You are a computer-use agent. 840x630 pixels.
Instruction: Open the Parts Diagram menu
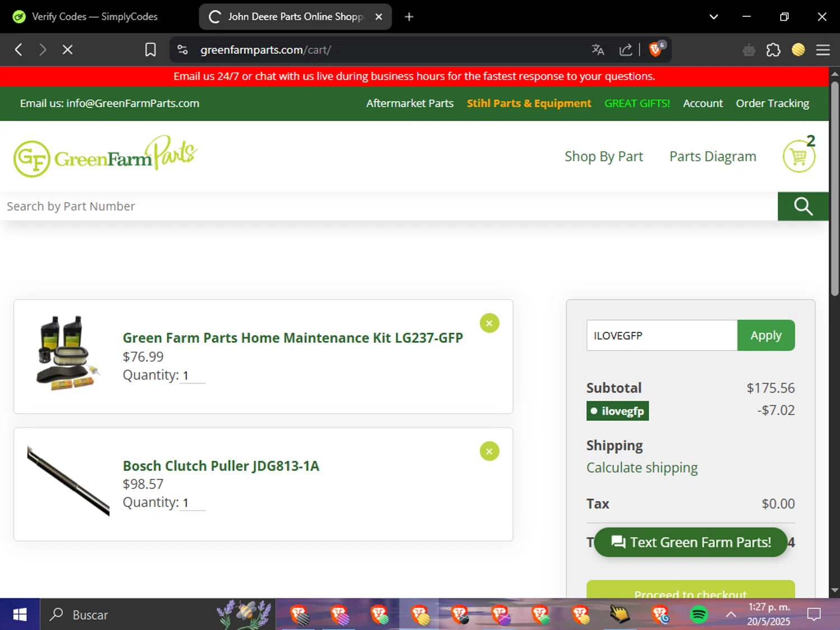click(x=712, y=156)
